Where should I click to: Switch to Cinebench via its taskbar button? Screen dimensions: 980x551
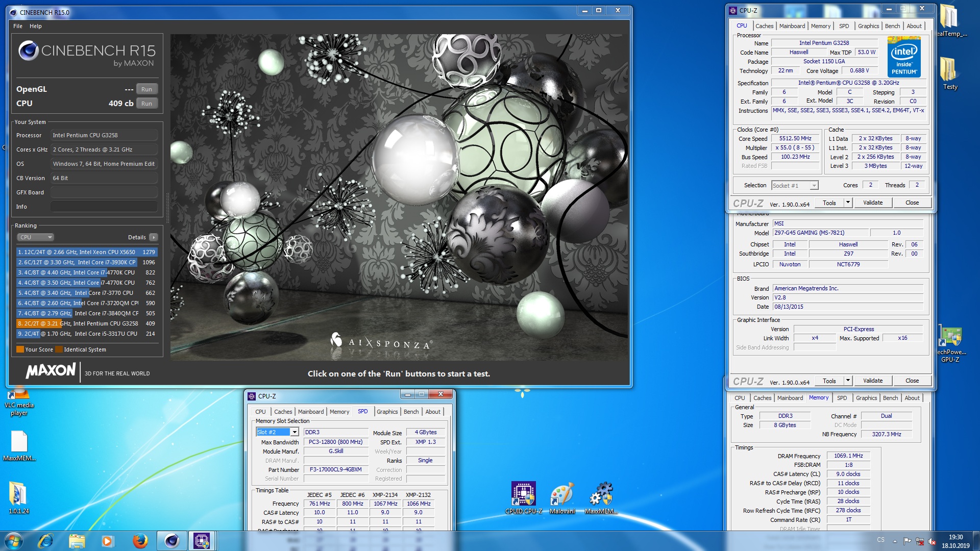coord(171,541)
